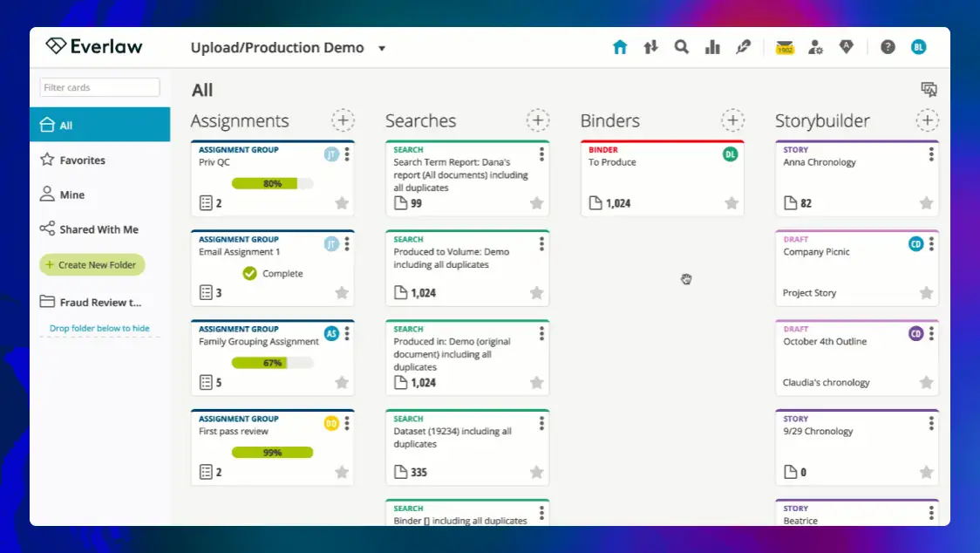Image resolution: width=980 pixels, height=553 pixels.
Task: Open options menu for Beatrice story
Action: [x=931, y=513]
